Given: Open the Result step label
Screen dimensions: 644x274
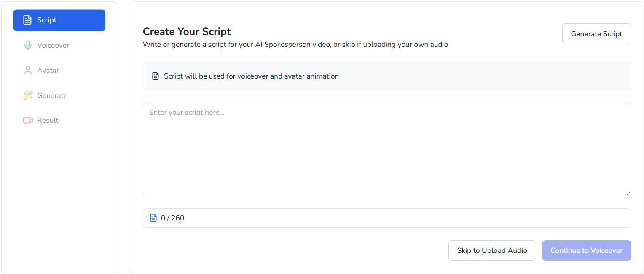Looking at the screenshot, I should click(48, 121).
